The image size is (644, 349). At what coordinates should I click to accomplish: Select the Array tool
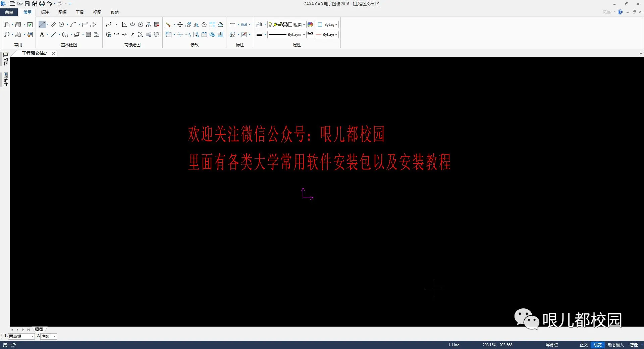coord(212,24)
